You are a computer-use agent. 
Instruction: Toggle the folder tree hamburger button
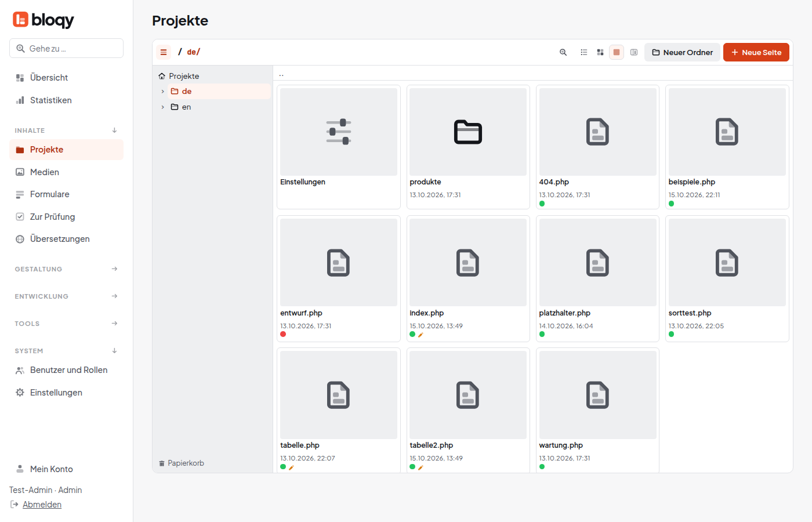coord(164,52)
